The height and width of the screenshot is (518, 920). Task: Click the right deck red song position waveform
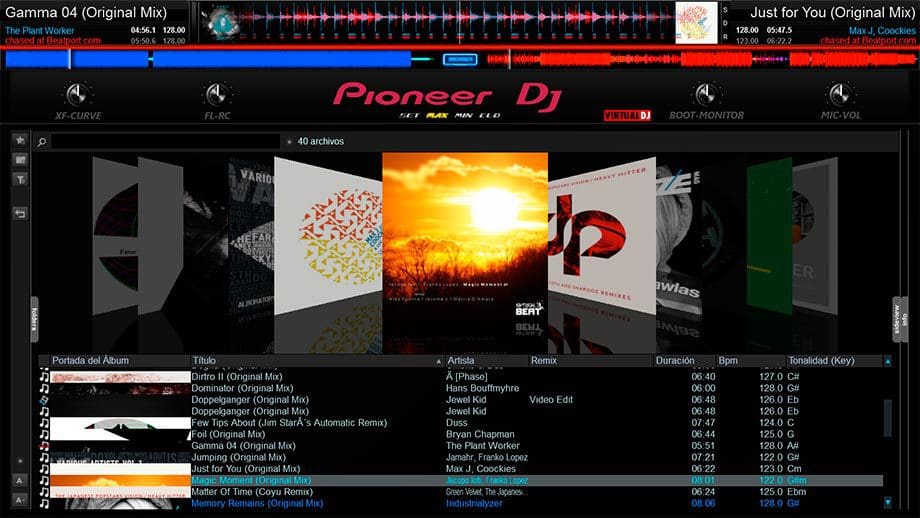click(x=702, y=59)
